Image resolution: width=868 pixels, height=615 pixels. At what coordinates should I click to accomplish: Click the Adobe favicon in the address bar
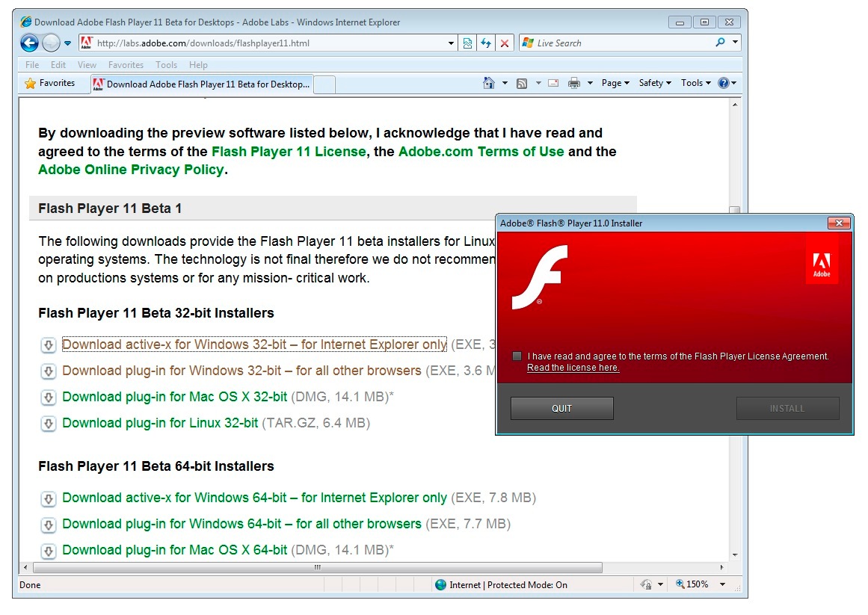(x=87, y=43)
